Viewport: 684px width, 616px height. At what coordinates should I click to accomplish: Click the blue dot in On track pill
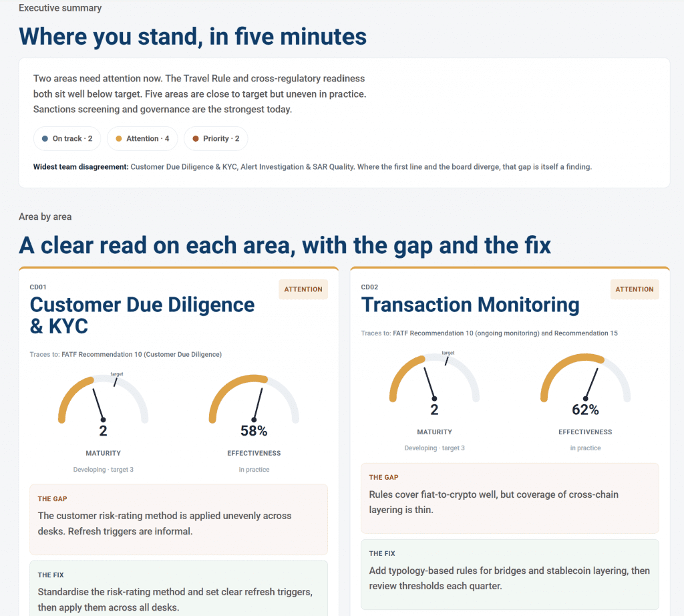(45, 139)
